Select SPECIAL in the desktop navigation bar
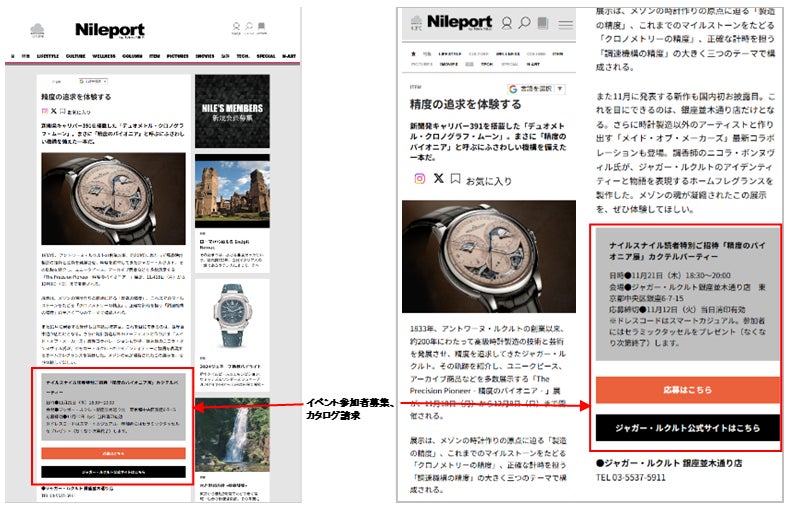Screen dimensions: 789x507 pyautogui.click(x=266, y=56)
